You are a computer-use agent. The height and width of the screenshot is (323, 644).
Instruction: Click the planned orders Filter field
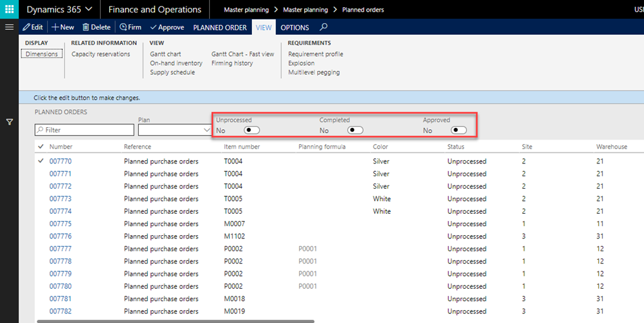pyautogui.click(x=84, y=130)
